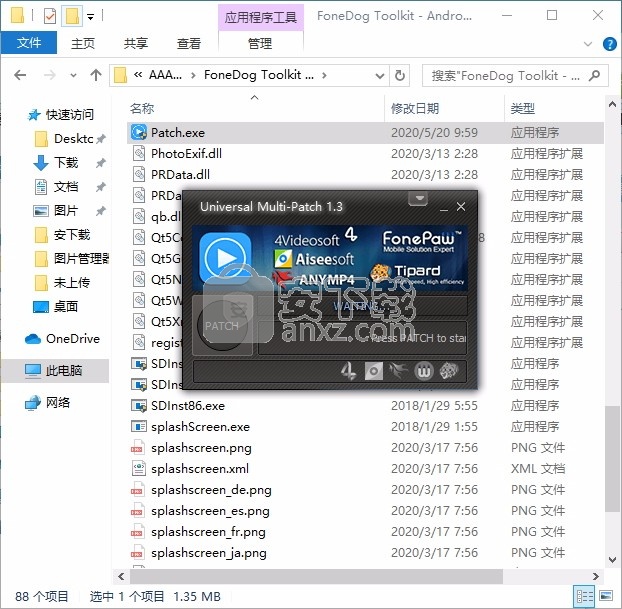Image resolution: width=622 pixels, height=609 pixels.
Task: Click the AAA... breadcrumb segment
Action: [165, 75]
